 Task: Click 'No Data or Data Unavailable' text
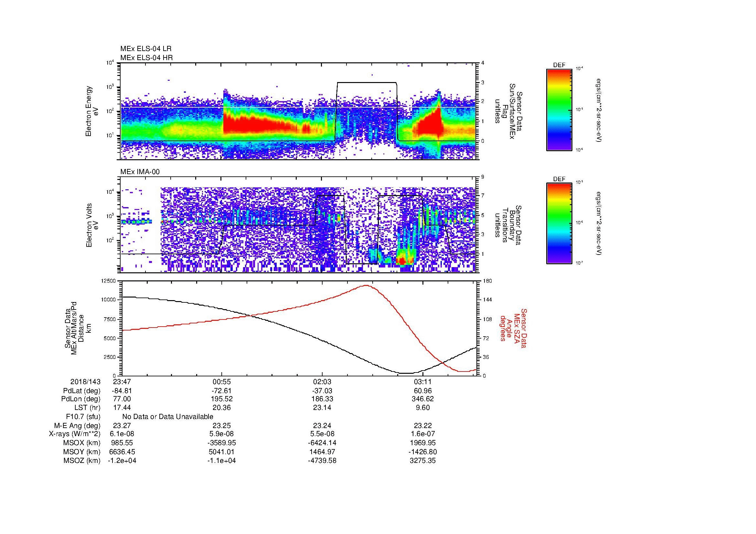click(168, 417)
